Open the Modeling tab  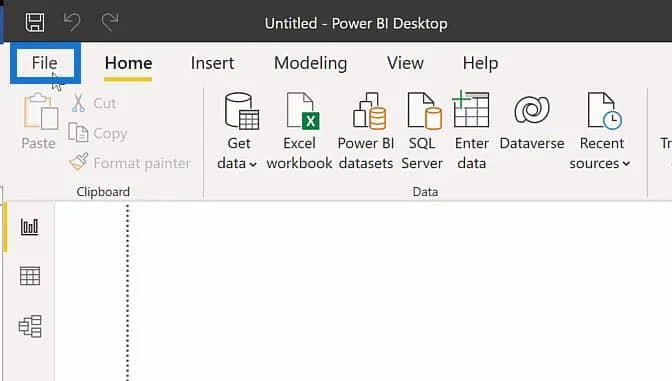(310, 63)
